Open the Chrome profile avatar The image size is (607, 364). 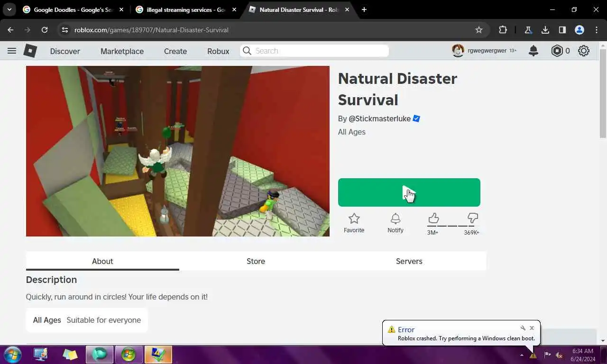(579, 30)
